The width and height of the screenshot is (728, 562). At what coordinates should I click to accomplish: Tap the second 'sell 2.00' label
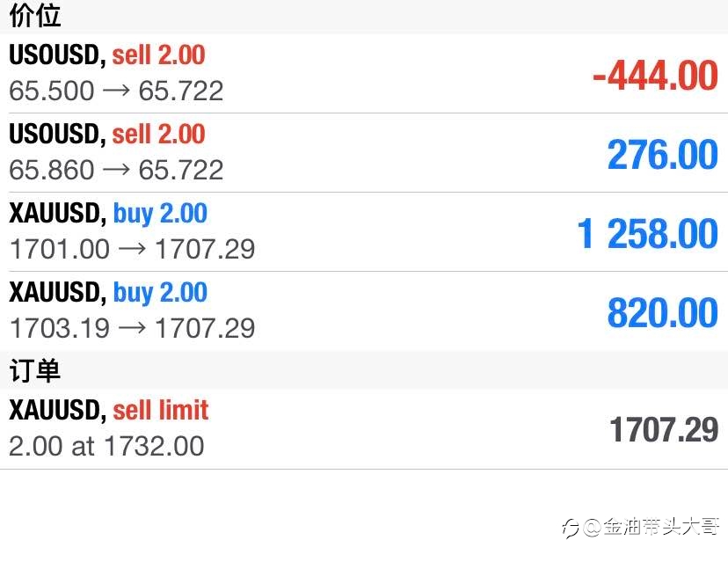pos(159,134)
